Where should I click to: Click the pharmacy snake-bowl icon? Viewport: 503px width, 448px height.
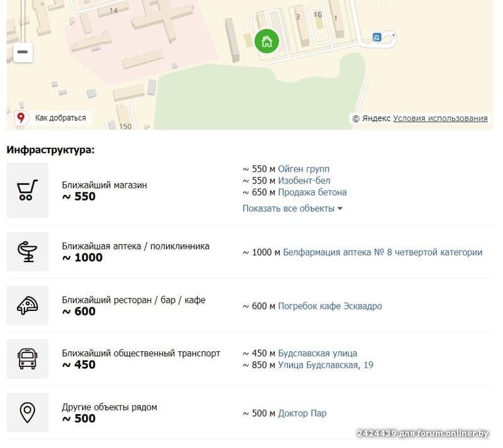(x=28, y=252)
